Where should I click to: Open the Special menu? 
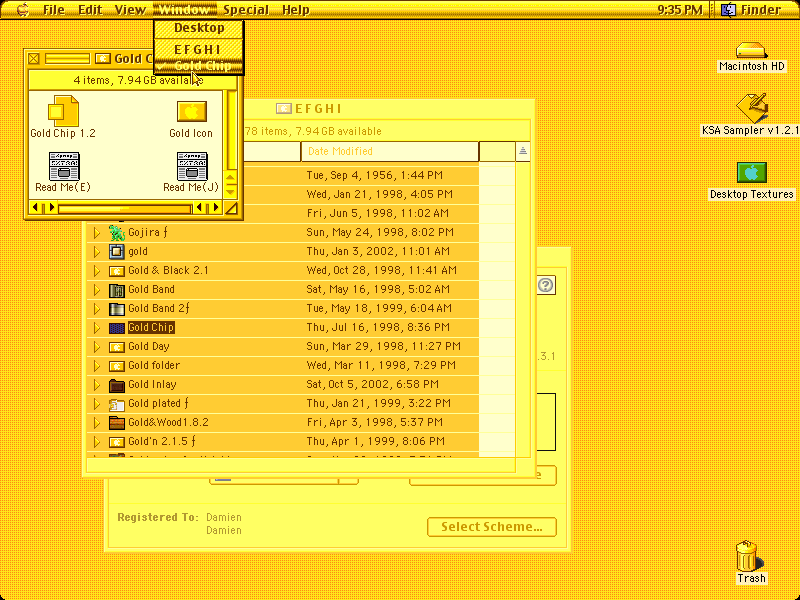(x=245, y=10)
